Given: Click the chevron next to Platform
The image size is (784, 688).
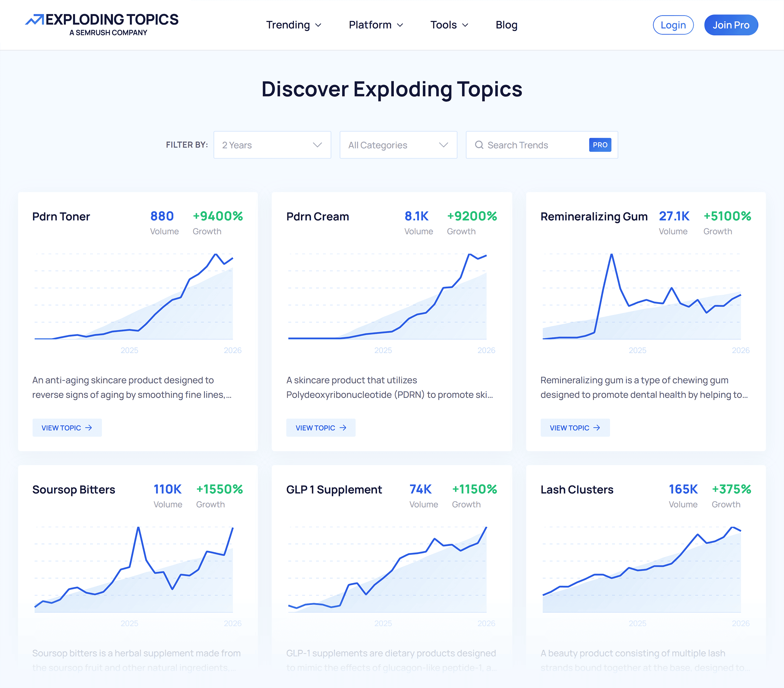Looking at the screenshot, I should click(x=400, y=25).
